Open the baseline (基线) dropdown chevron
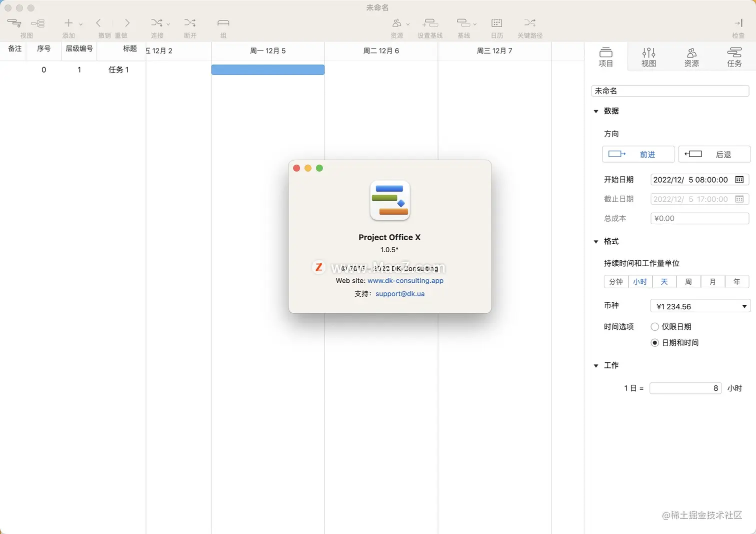Image resolution: width=756 pixels, height=534 pixels. coord(475,24)
